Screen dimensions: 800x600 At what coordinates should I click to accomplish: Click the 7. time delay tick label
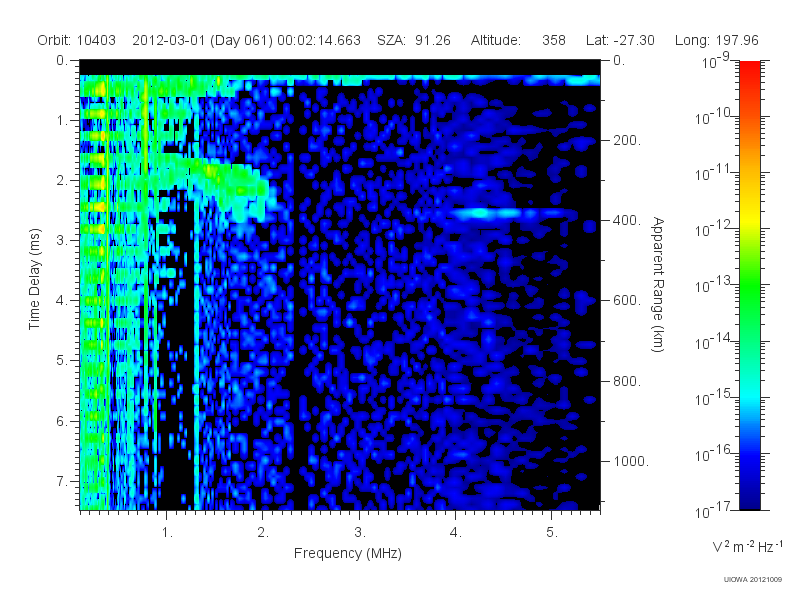pos(62,481)
